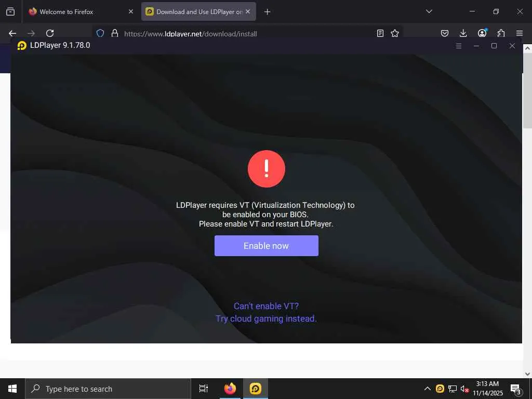Restore down the Firefox window
This screenshot has width=532, height=399.
click(496, 11)
